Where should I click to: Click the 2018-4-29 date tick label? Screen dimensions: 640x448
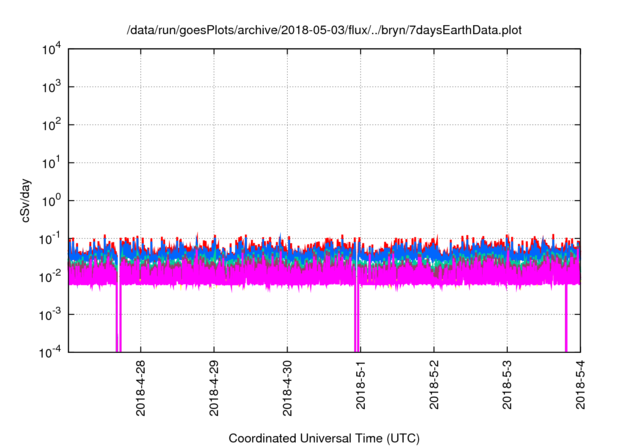[x=214, y=388]
